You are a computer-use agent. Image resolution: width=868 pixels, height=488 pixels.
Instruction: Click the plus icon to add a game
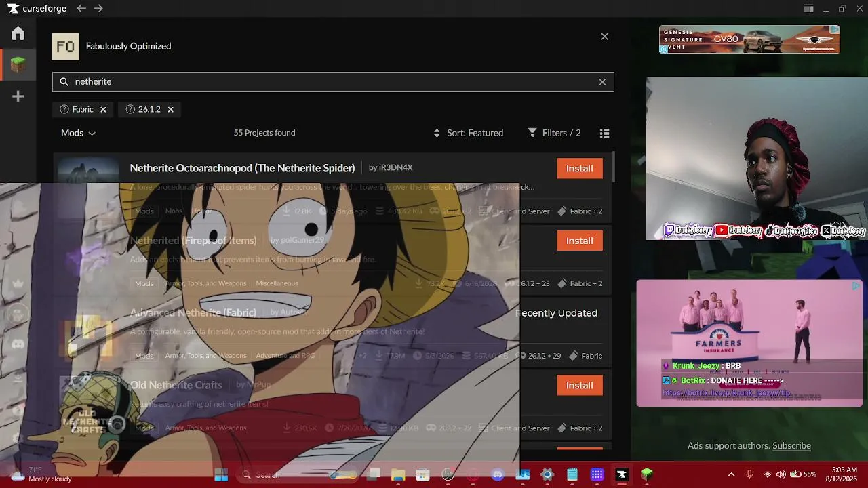pos(18,96)
